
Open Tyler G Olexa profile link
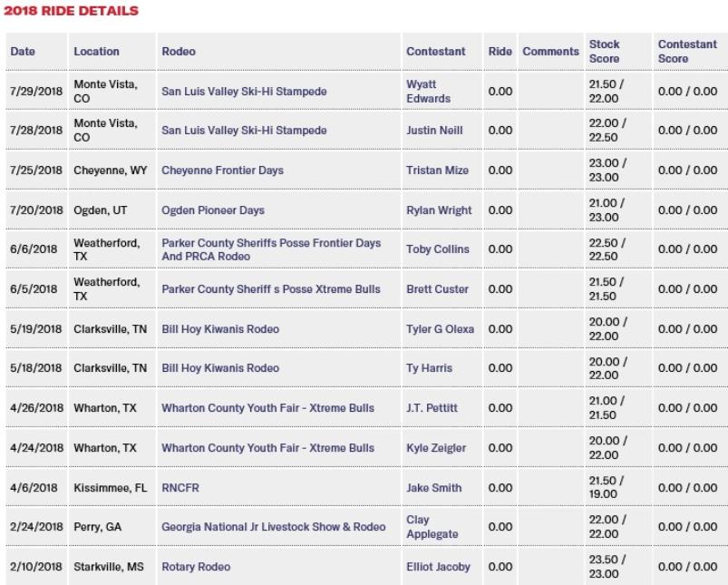(x=440, y=329)
